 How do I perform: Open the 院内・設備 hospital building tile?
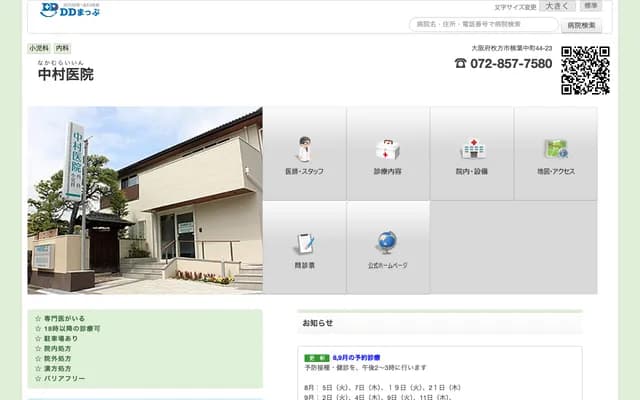[x=472, y=153]
